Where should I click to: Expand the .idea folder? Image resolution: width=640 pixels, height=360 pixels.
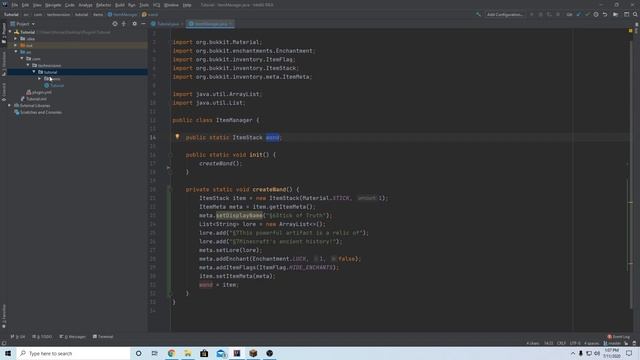tap(16, 39)
